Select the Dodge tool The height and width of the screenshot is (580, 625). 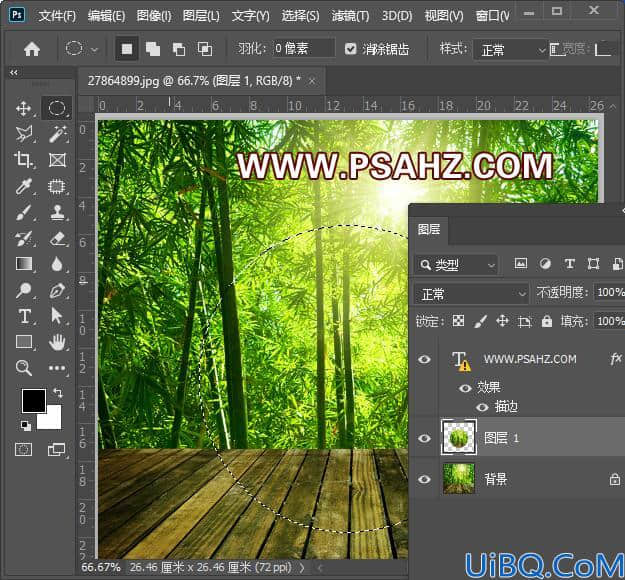click(24, 290)
